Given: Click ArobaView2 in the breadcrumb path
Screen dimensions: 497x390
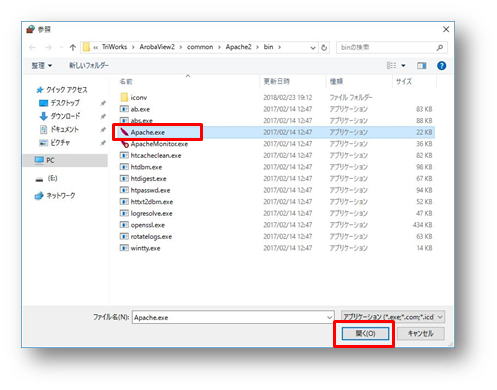Looking at the screenshot, I should pyautogui.click(x=157, y=47).
